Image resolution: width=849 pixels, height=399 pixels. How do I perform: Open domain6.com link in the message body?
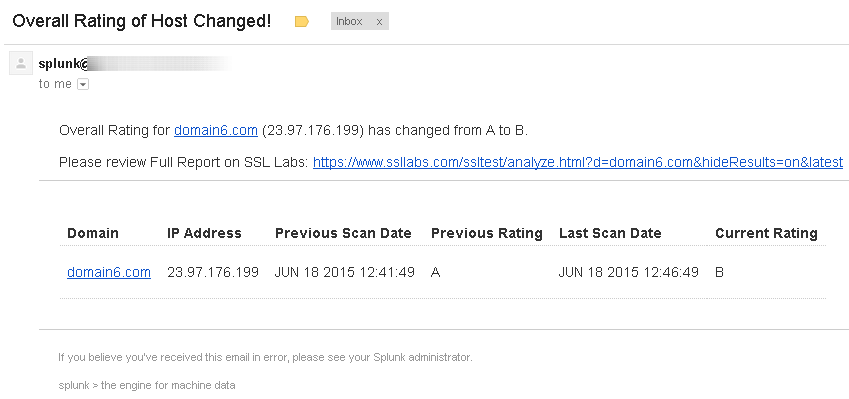tap(215, 130)
